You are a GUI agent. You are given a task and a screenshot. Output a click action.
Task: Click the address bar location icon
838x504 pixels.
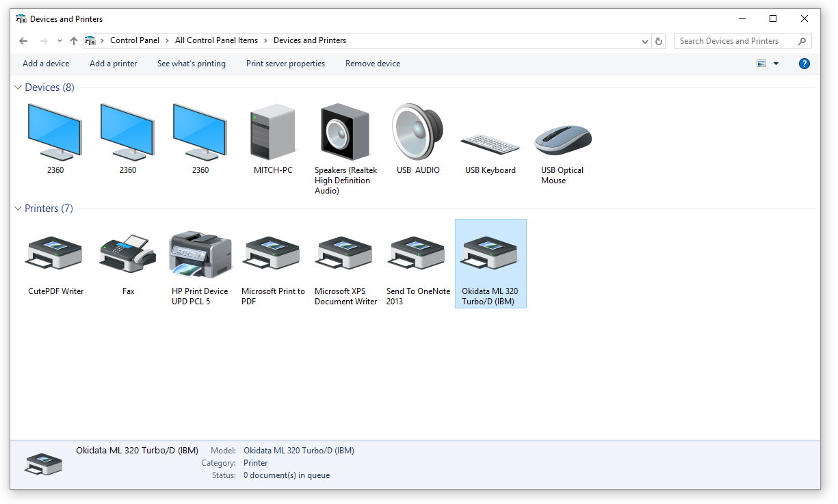pos(90,40)
